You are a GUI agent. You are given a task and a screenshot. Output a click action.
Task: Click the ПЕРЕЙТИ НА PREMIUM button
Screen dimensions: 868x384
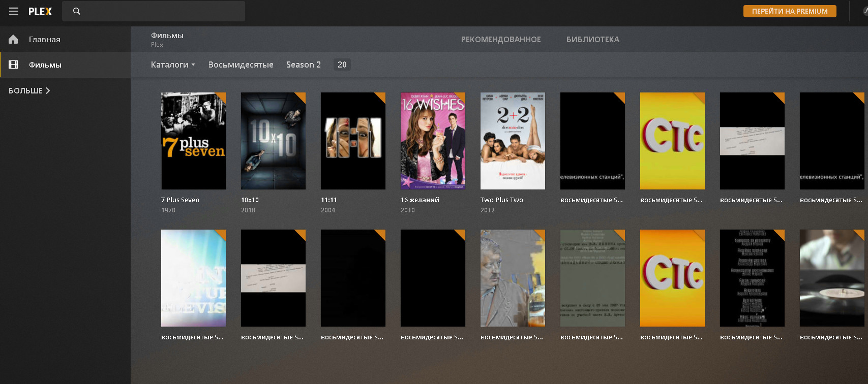click(x=790, y=11)
